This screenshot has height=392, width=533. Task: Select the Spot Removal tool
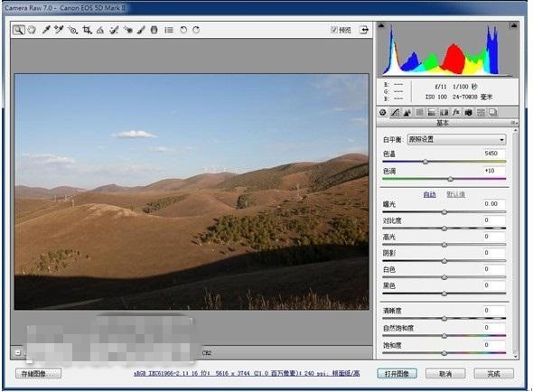[114, 30]
